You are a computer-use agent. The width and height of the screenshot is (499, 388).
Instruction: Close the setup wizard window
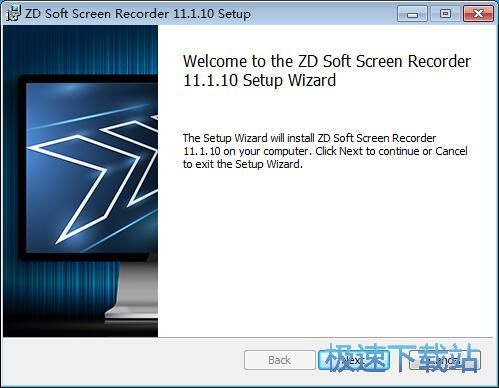pyautogui.click(x=478, y=14)
